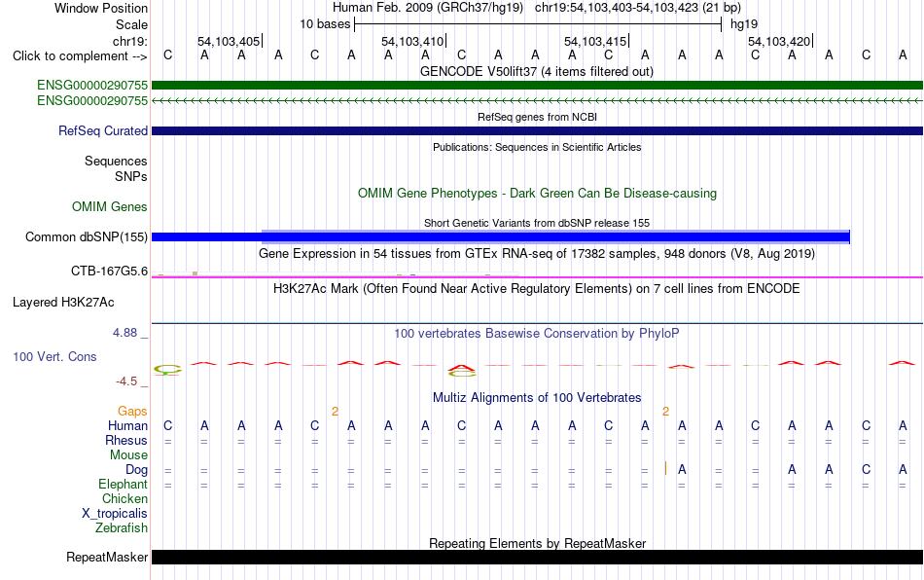
Task: Click the "X_tropicalis" alignment row label
Action: tap(115, 514)
